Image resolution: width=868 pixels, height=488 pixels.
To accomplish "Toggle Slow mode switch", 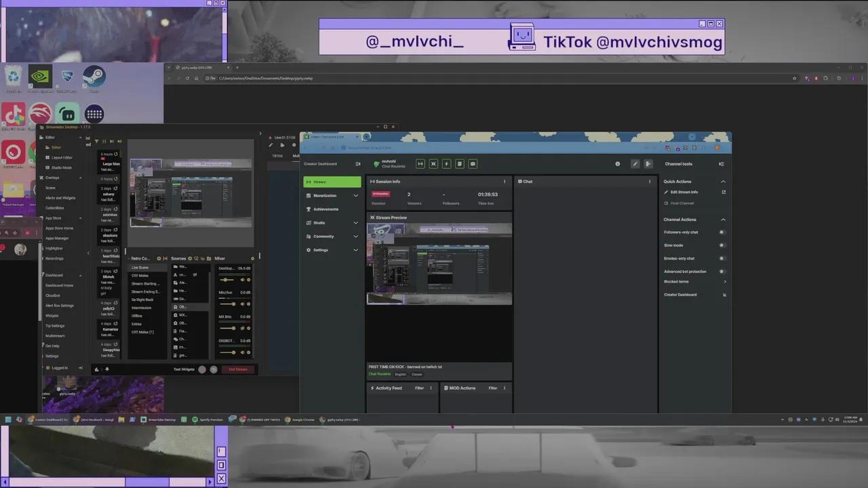I will pos(722,245).
